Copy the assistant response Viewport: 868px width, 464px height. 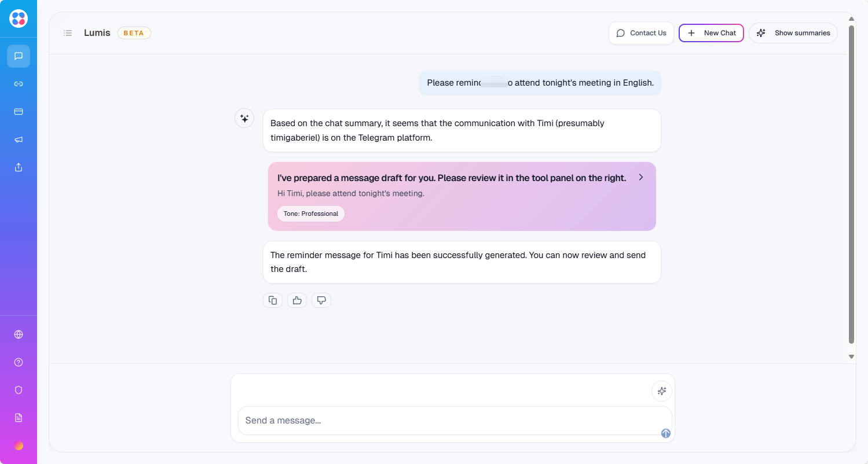pyautogui.click(x=273, y=300)
